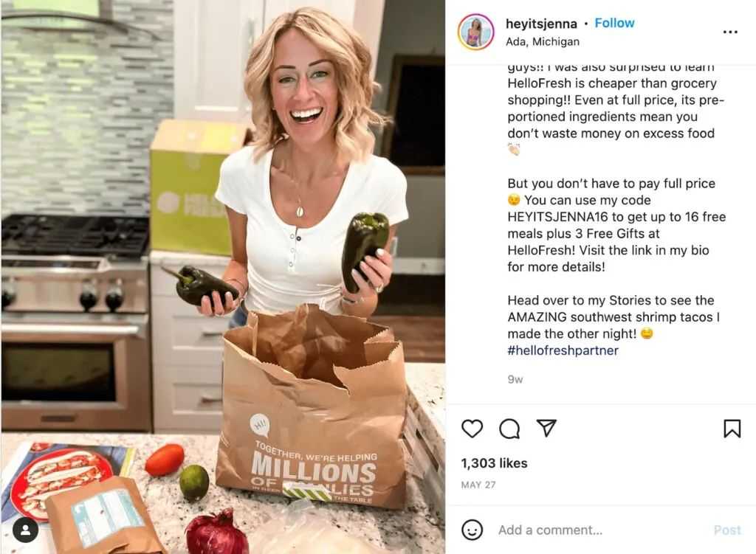The height and width of the screenshot is (554, 756).
Task: Click the main post photo
Action: click(x=223, y=277)
